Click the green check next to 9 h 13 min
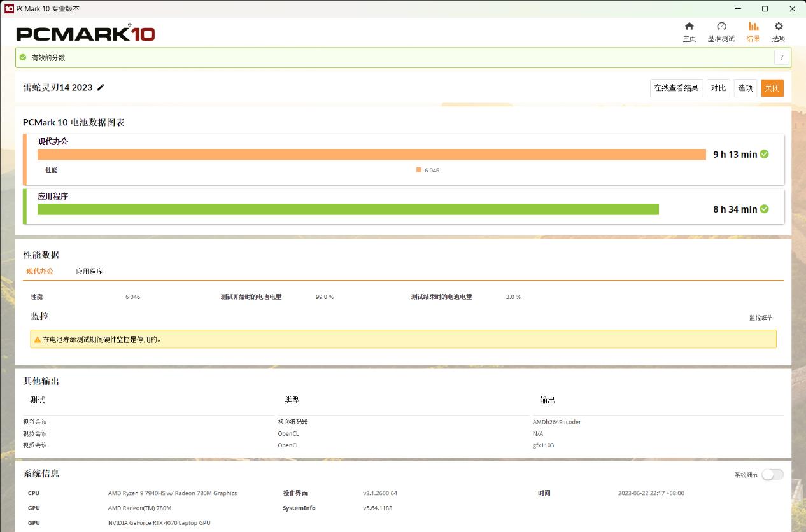This screenshot has width=806, height=532. tap(764, 154)
